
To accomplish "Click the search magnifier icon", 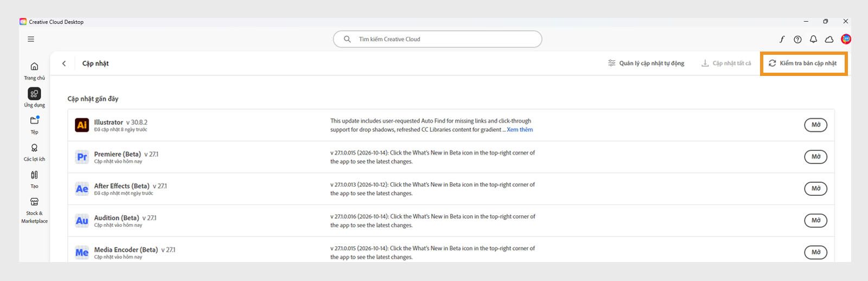I will point(347,39).
